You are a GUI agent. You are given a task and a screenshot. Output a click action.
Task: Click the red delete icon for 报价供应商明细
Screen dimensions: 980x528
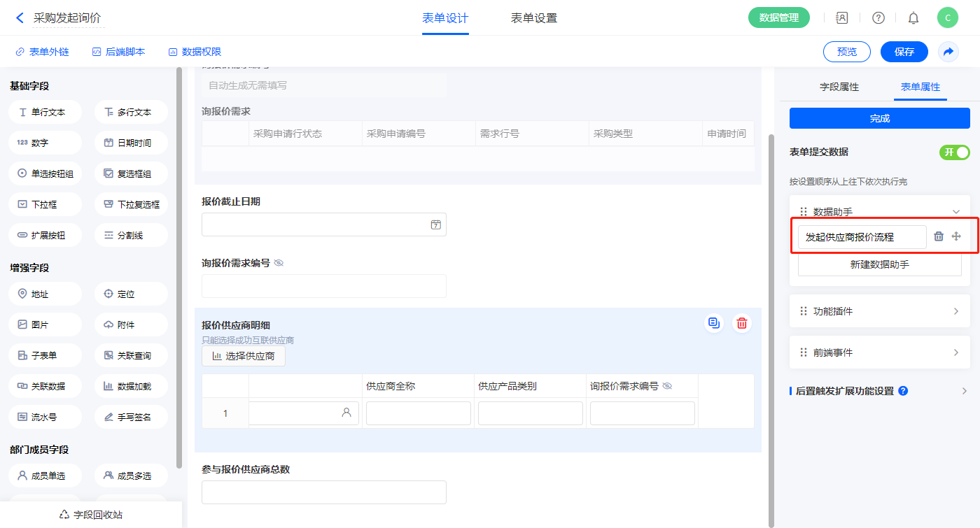click(741, 323)
